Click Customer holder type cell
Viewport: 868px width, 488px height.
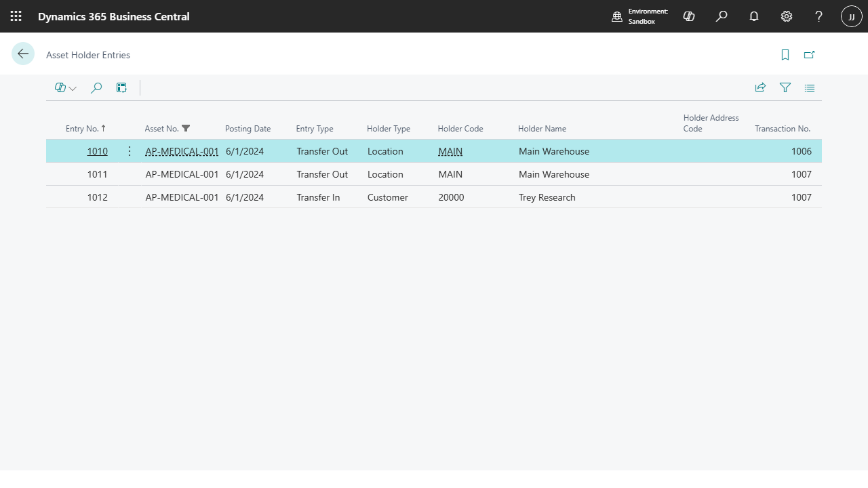388,197
